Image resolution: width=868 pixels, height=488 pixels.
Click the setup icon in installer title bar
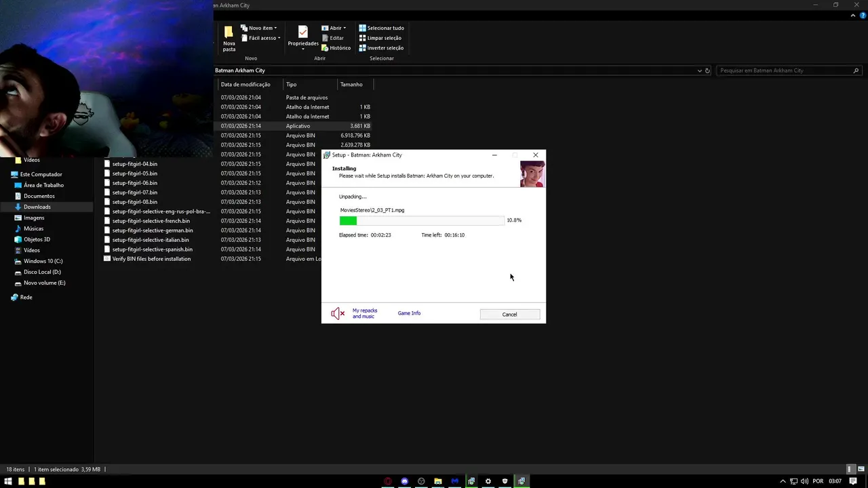[327, 155]
